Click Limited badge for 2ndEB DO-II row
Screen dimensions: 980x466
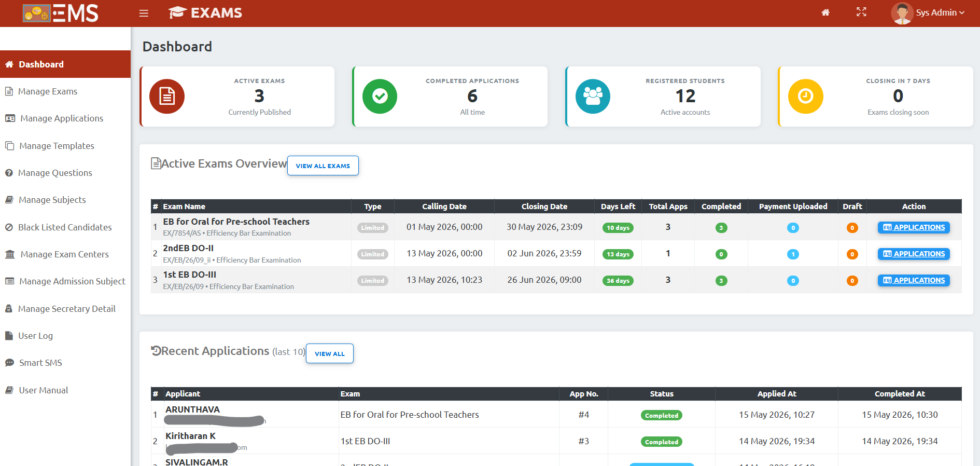click(x=373, y=254)
